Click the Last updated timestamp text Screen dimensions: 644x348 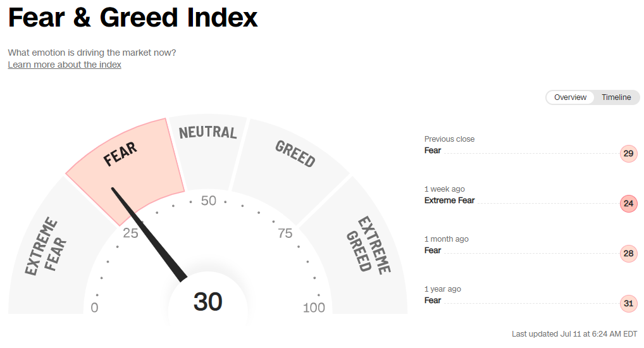click(x=574, y=334)
